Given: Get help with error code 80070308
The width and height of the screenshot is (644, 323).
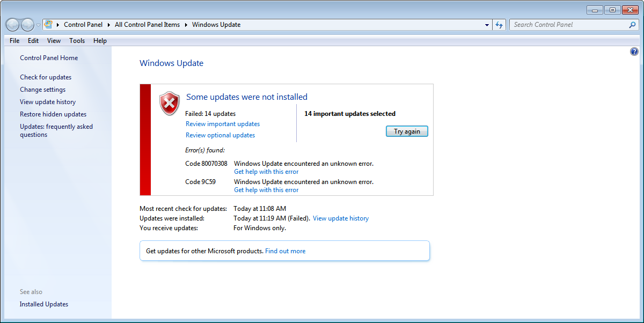Looking at the screenshot, I should (266, 172).
